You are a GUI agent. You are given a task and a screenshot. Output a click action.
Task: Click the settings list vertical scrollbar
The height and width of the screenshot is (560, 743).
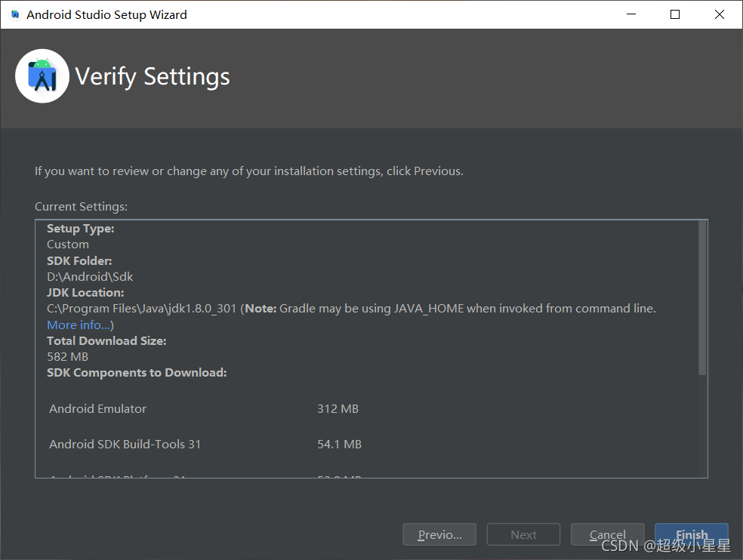click(702, 298)
